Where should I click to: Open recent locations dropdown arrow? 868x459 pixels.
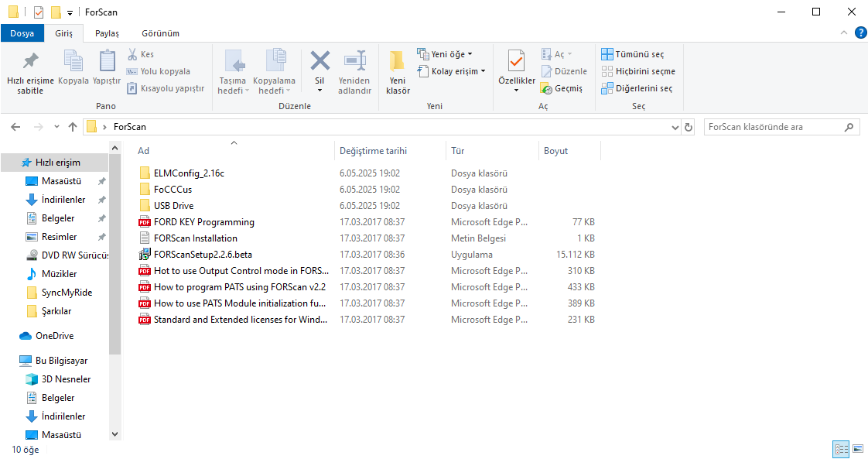point(56,127)
